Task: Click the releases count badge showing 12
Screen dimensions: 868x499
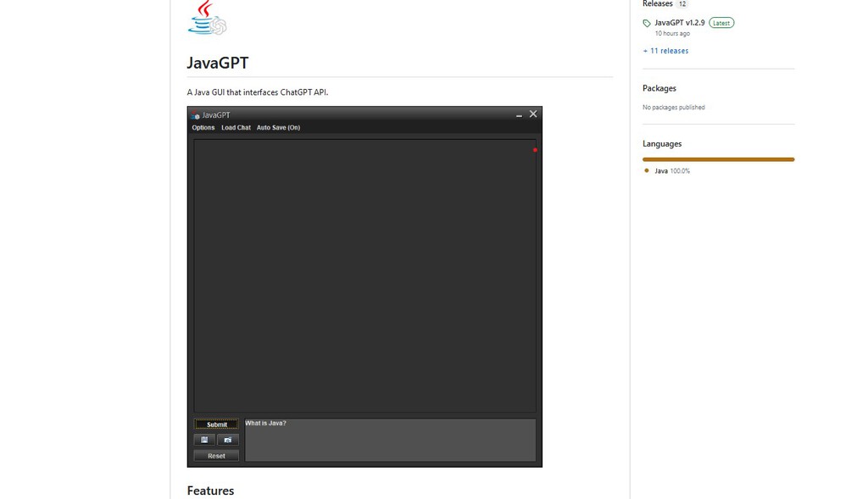Action: [682, 3]
